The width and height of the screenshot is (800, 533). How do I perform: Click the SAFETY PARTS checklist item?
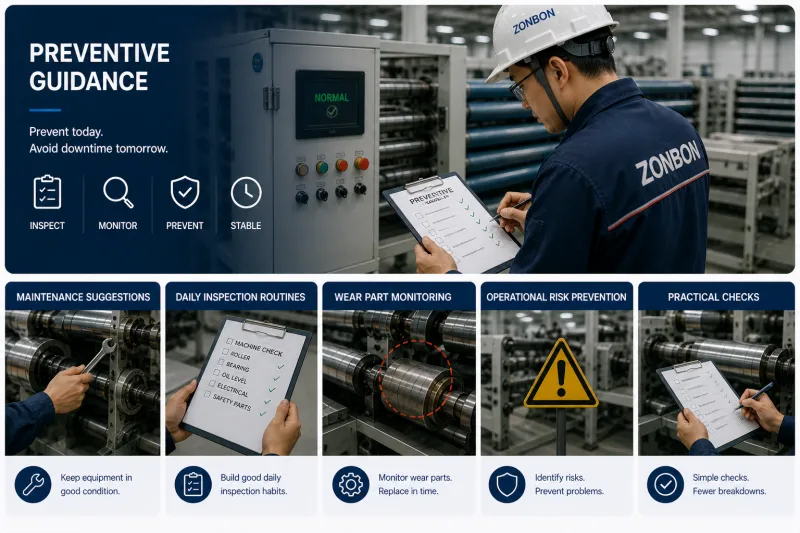coord(229,402)
